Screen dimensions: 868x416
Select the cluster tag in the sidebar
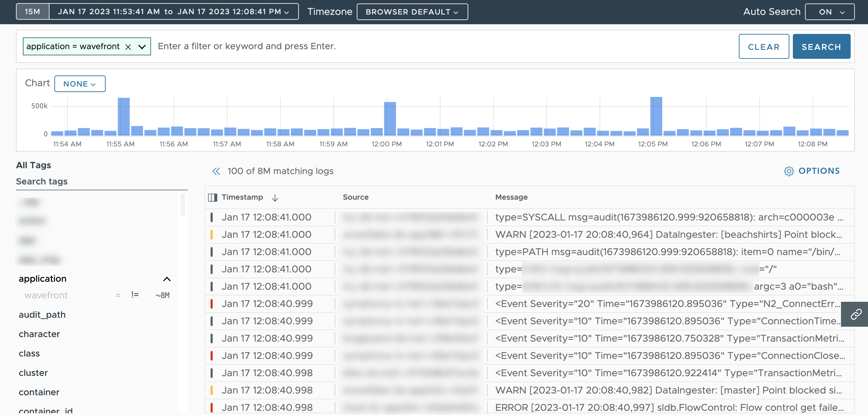[33, 372]
